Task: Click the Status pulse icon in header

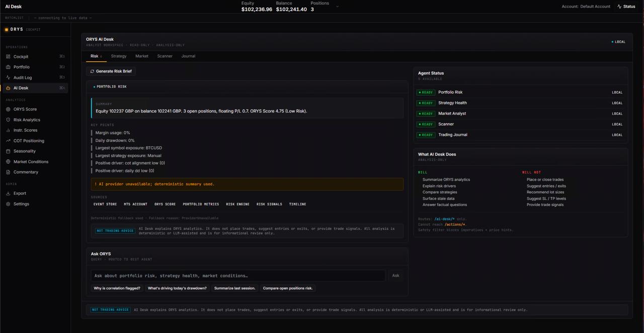Action: (619, 7)
